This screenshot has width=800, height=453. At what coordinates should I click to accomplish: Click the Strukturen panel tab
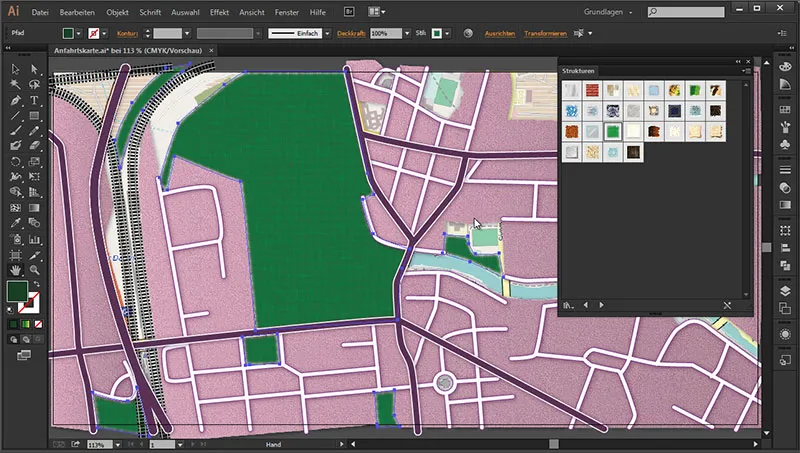coord(578,71)
